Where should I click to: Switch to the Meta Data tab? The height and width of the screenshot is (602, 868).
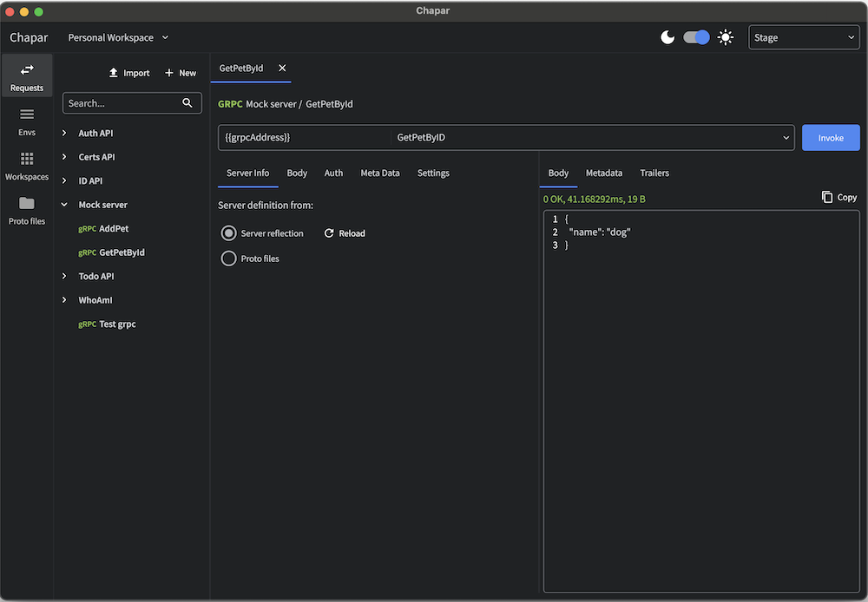(380, 173)
